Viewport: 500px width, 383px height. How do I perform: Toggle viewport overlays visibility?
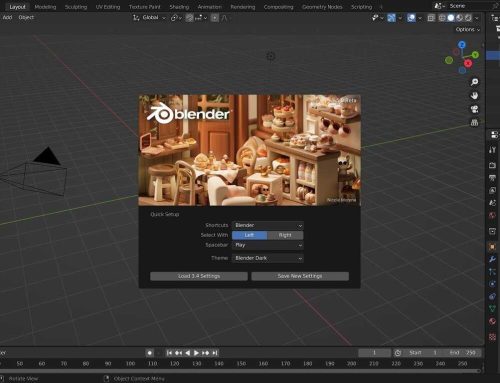tap(411, 18)
